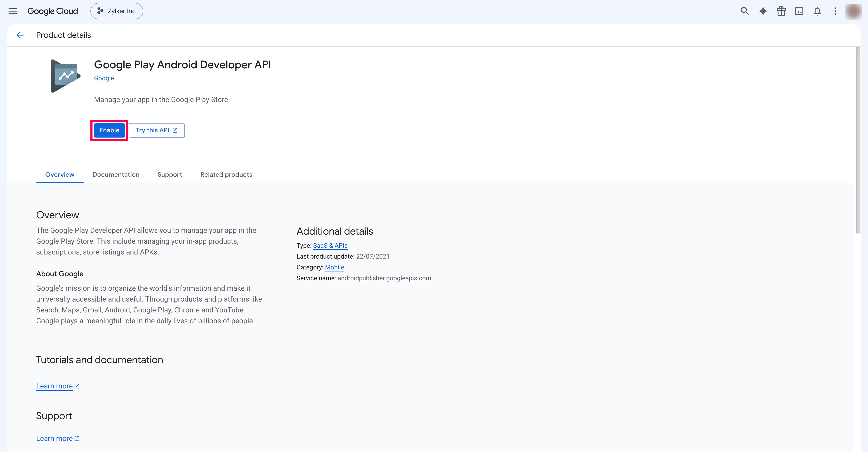This screenshot has height=452, width=868.
Task: Open the search magnifier icon
Action: (x=745, y=11)
